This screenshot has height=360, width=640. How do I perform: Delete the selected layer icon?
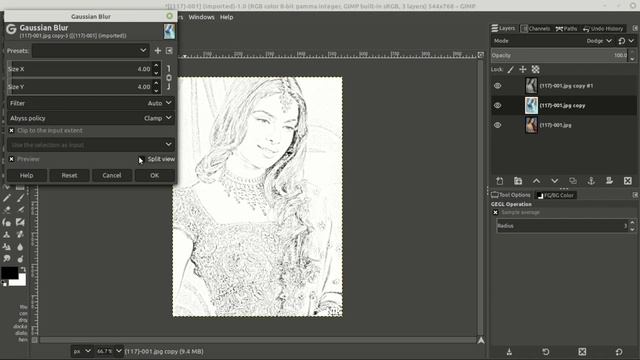point(628,181)
